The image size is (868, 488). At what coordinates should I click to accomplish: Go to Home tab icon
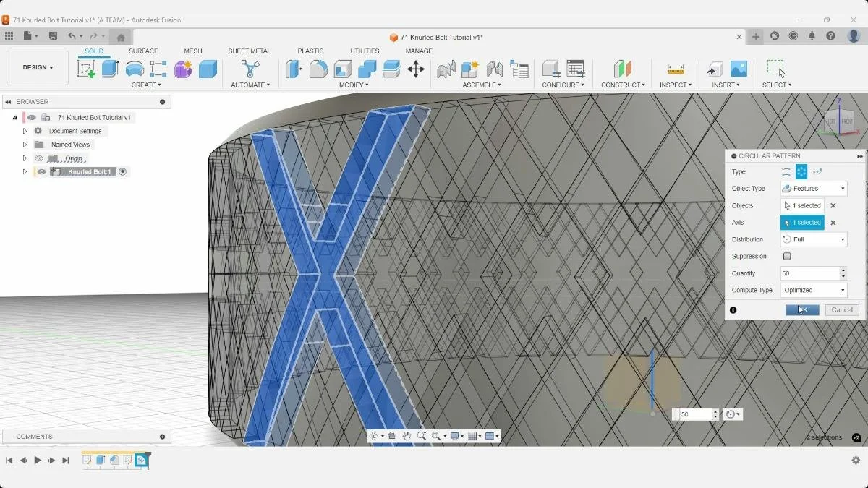tap(121, 38)
